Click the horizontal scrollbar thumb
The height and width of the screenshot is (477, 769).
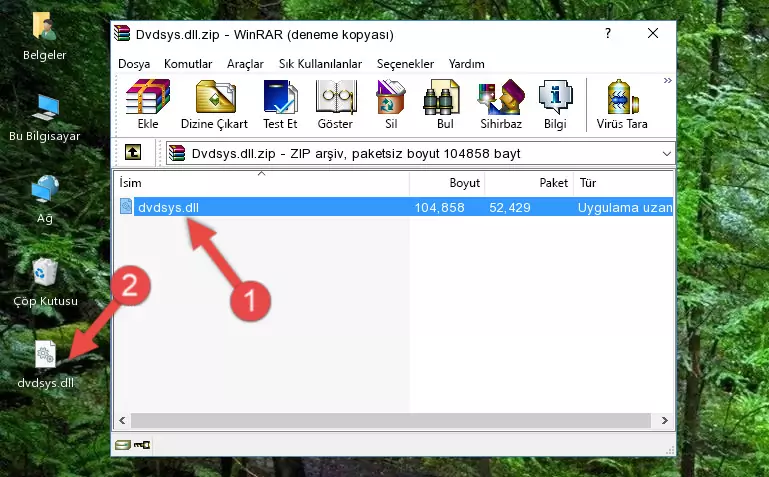point(390,421)
